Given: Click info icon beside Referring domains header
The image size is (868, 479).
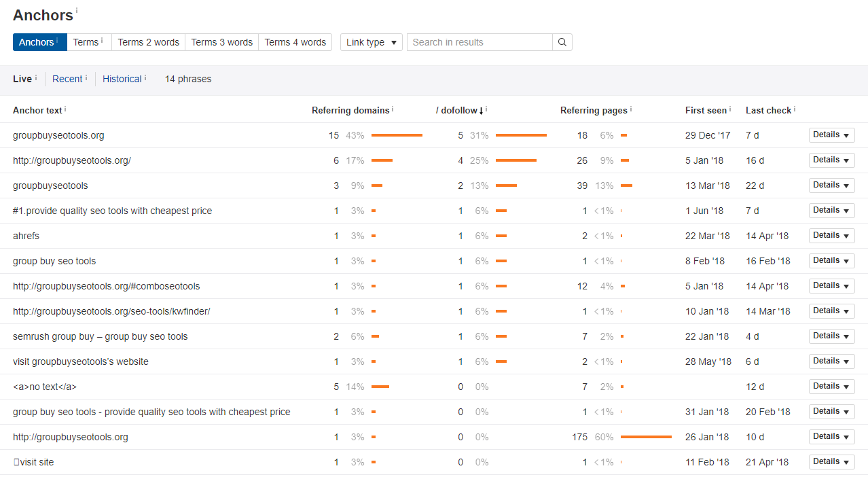Looking at the screenshot, I should pos(393,109).
